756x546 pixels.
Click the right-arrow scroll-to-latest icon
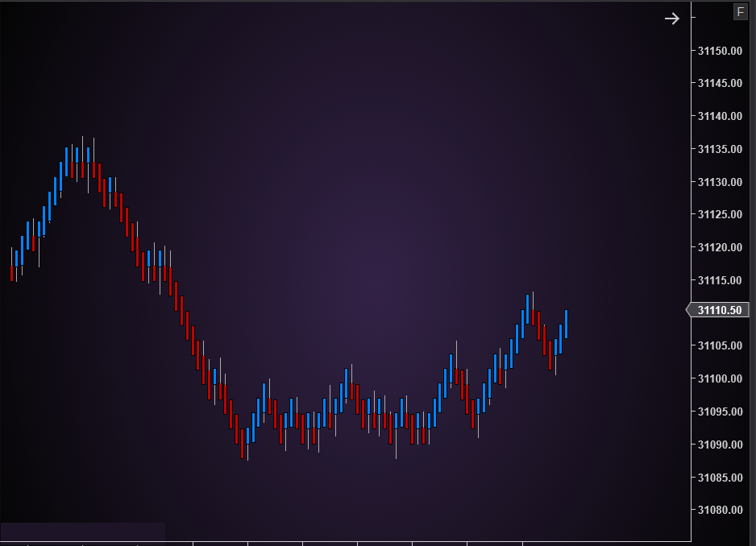point(671,19)
